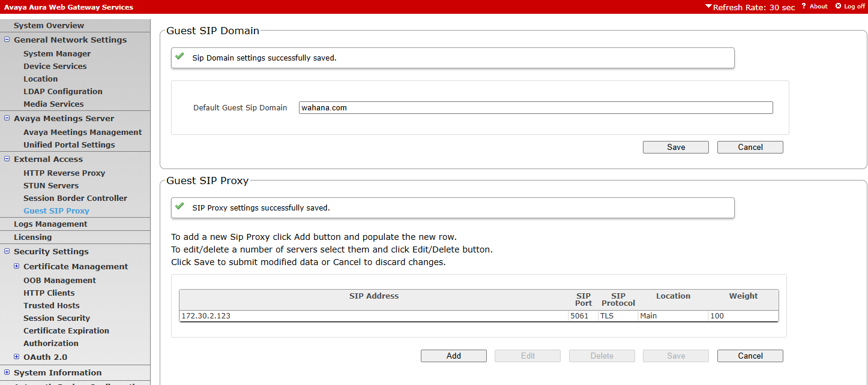
Task: Click the About help icon
Action: point(804,7)
